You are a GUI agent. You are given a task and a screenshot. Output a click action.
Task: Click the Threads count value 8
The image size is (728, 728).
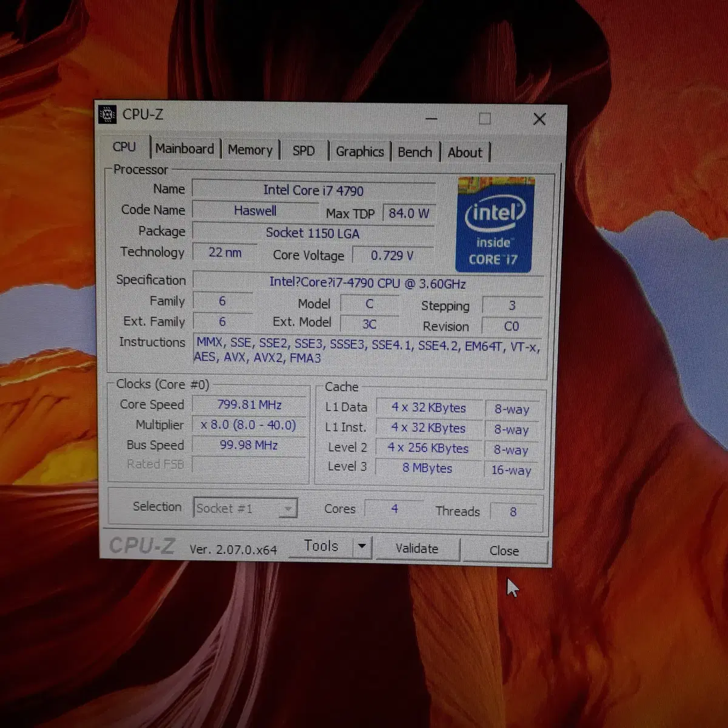pyautogui.click(x=513, y=511)
